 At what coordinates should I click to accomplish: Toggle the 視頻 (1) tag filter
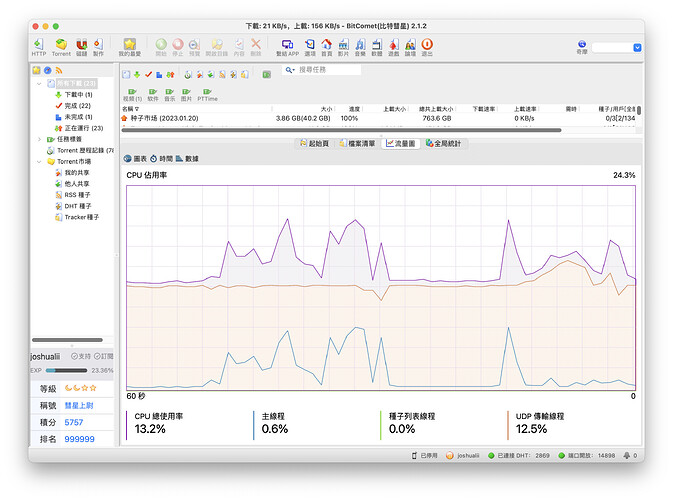133,95
